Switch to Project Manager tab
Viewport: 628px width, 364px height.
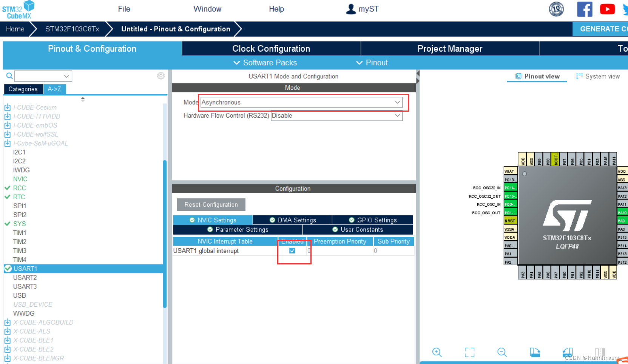tap(450, 49)
